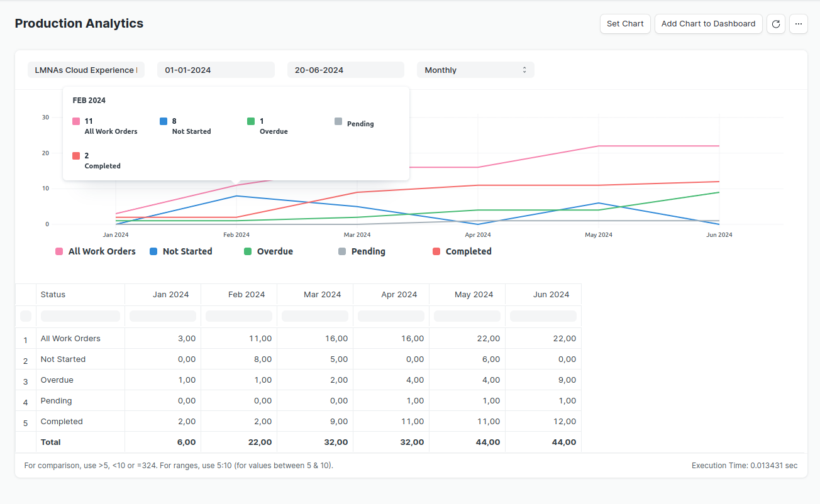This screenshot has width=820, height=504.
Task: Click the Feb 2024 column header
Action: click(x=239, y=294)
